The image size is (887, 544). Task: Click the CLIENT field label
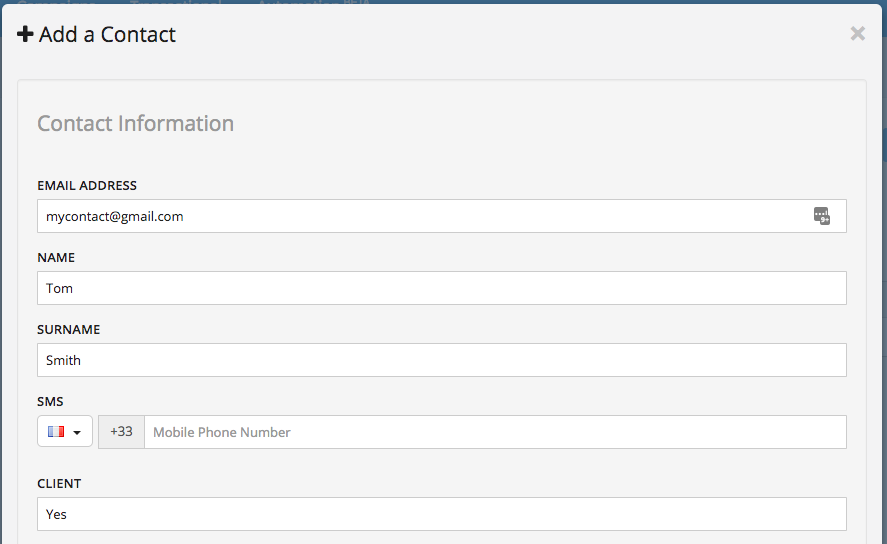click(59, 483)
